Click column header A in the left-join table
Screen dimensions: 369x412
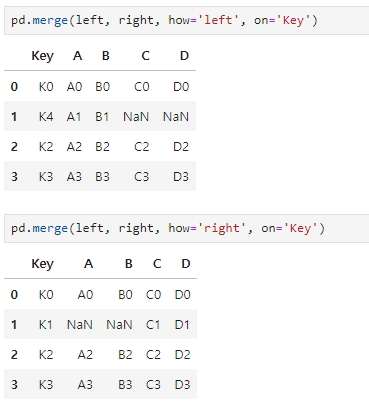[77, 56]
